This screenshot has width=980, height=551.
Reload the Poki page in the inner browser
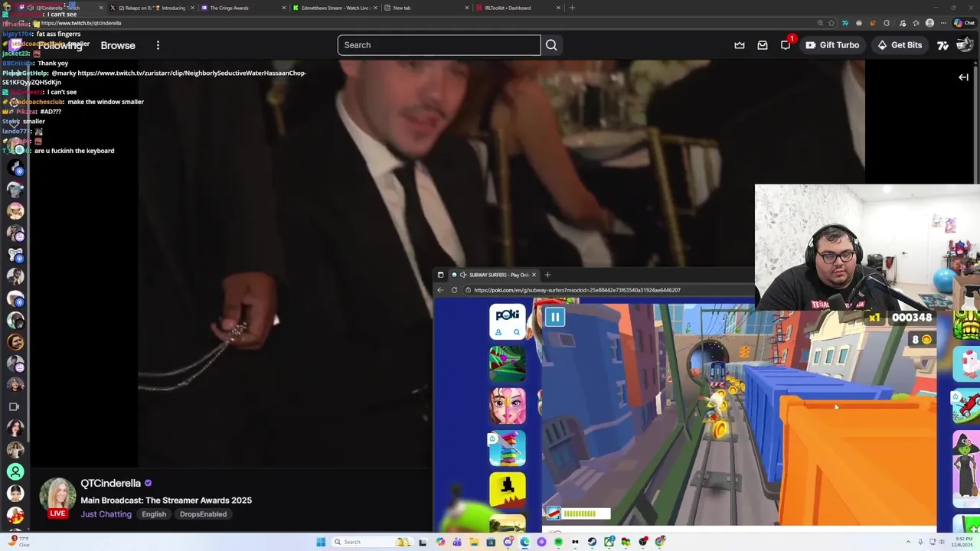(x=455, y=290)
